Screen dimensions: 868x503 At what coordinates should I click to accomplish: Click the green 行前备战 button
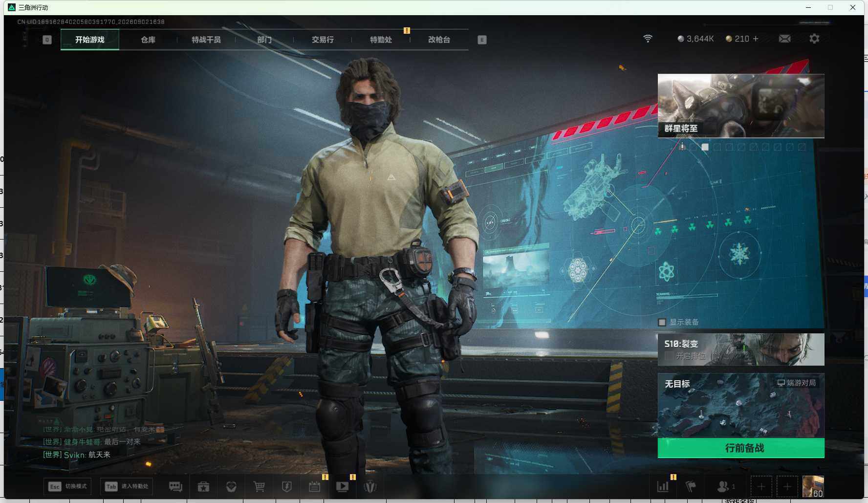[x=741, y=448]
